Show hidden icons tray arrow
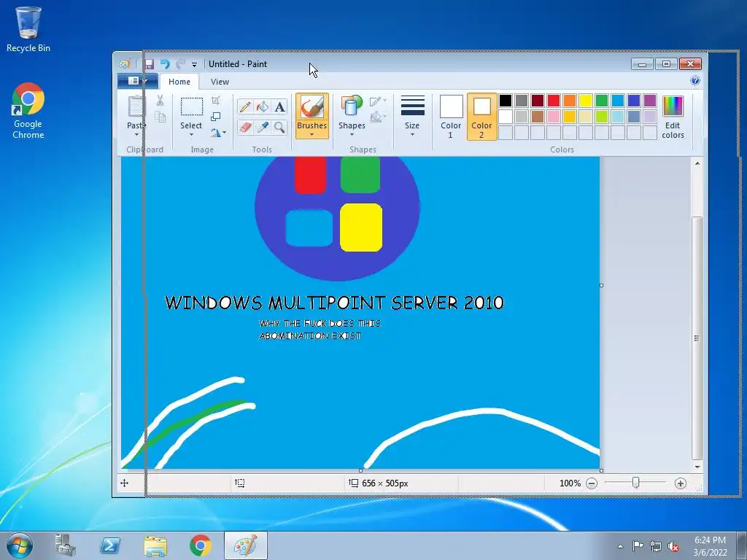Image resolution: width=747 pixels, height=560 pixels. click(x=620, y=546)
